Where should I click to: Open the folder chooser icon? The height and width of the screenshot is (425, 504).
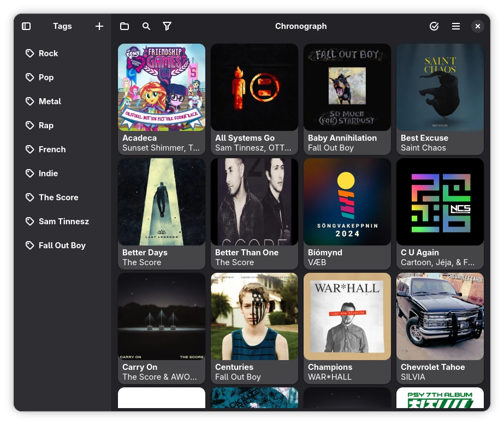pos(124,26)
